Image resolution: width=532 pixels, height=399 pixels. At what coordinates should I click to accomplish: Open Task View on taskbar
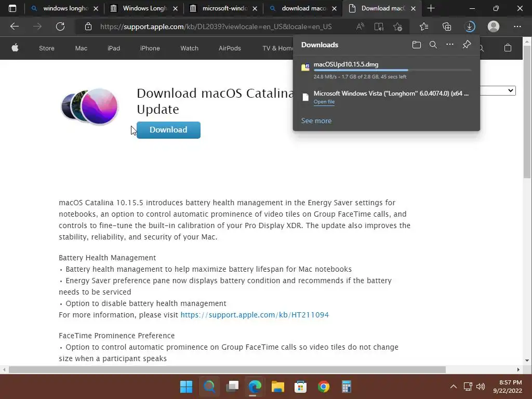(x=232, y=387)
